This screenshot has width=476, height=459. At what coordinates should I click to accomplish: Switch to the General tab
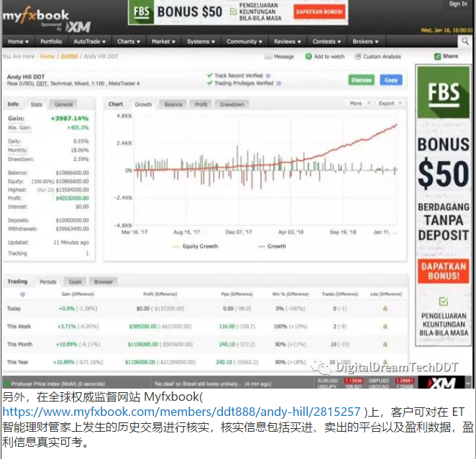click(64, 104)
